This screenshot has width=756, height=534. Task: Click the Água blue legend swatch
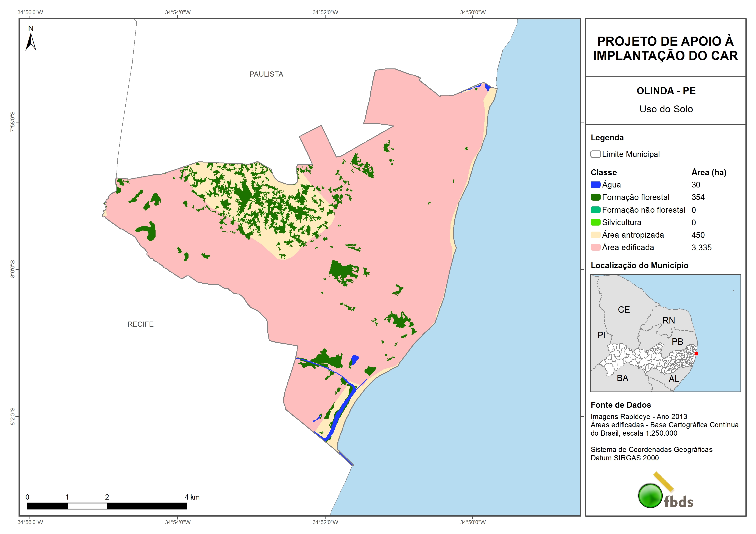[x=595, y=185]
